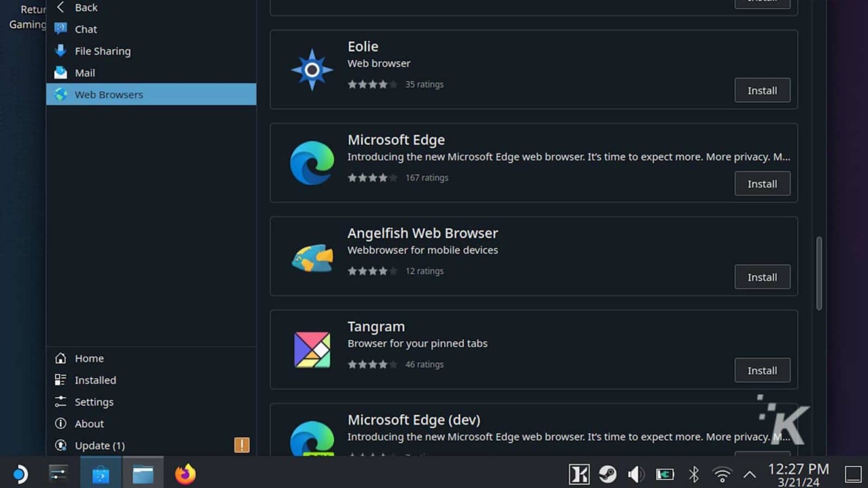This screenshot has width=868, height=488.
Task: Open the Tangram app title
Action: (x=376, y=326)
